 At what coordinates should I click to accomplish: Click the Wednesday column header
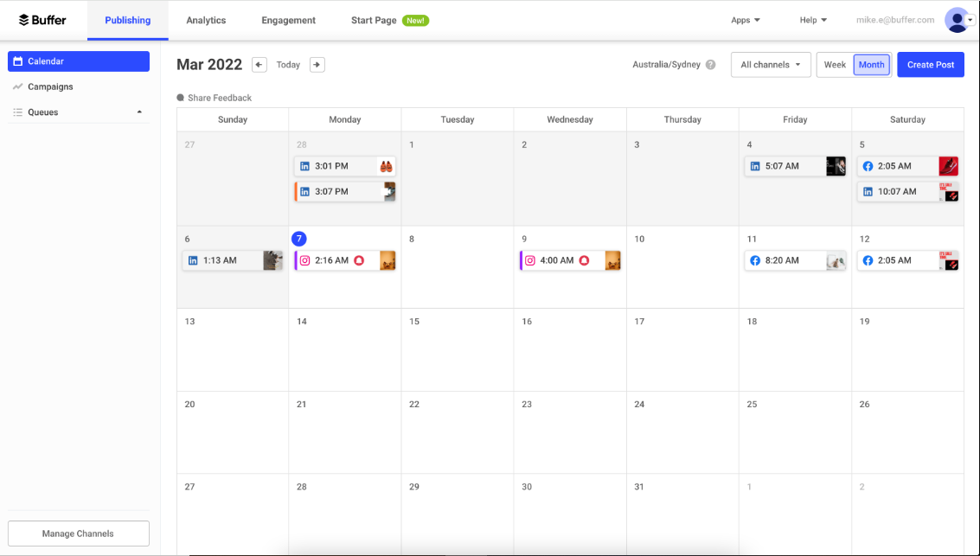coord(569,119)
